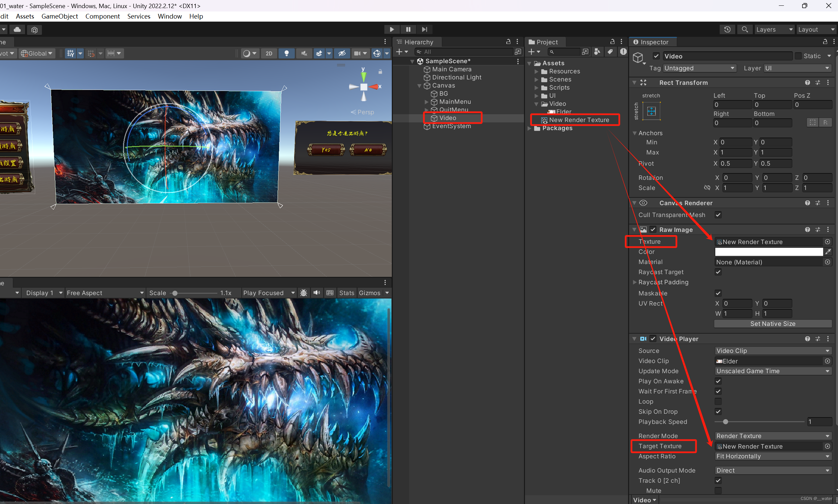This screenshot has width=838, height=504.
Task: Toggle Maskable checkbox
Action: (718, 293)
